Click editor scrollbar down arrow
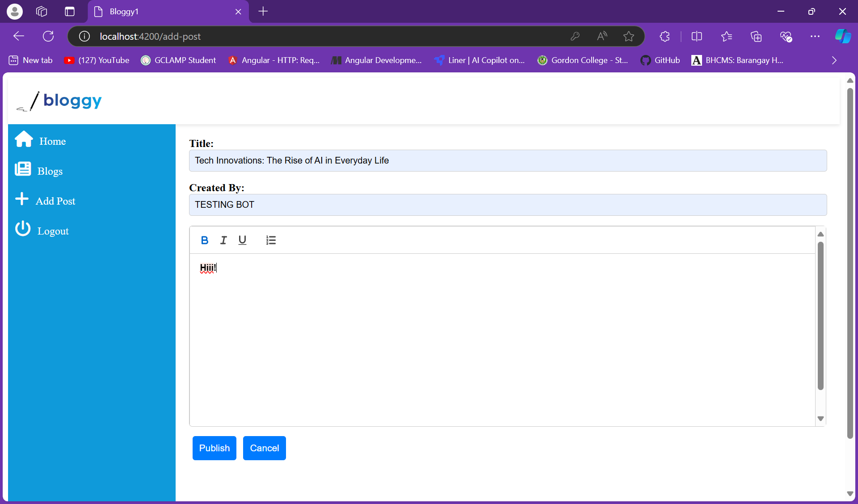Image resolution: width=858 pixels, height=504 pixels. coord(820,419)
